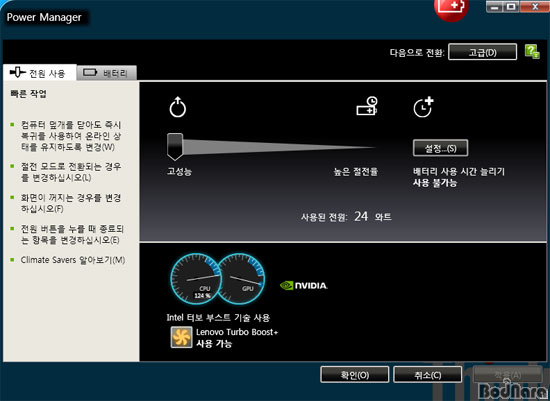Cancel with the 취소(C) button
Screen dimensions: 550x401
(428, 375)
